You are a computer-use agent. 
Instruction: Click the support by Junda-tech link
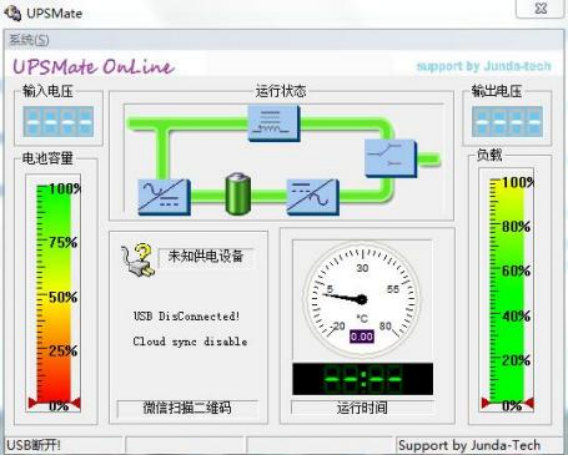484,66
